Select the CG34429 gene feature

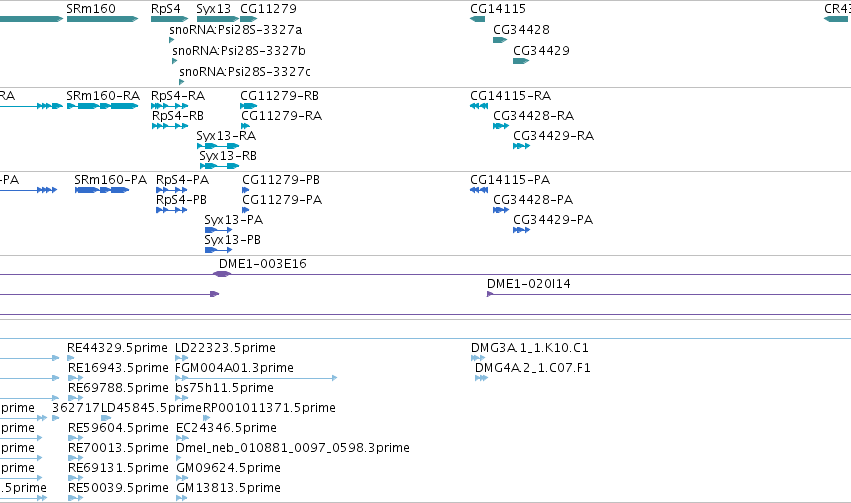click(521, 61)
